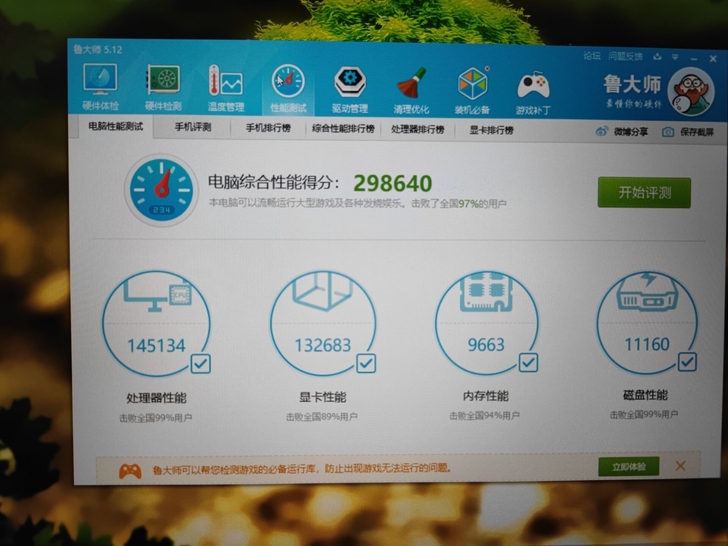Click the 微博分享 Weibo share icon
The image size is (728, 546).
click(x=602, y=131)
